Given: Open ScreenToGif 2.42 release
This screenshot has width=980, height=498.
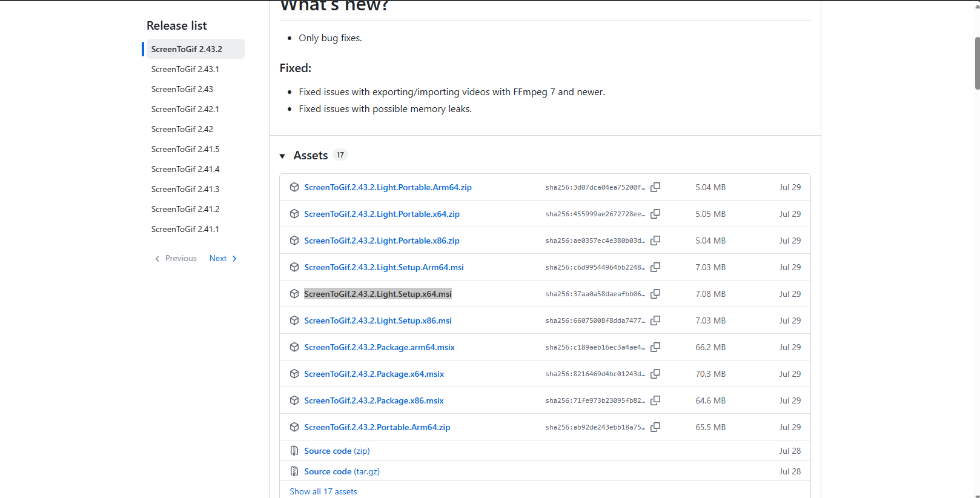Looking at the screenshot, I should pyautogui.click(x=182, y=129).
